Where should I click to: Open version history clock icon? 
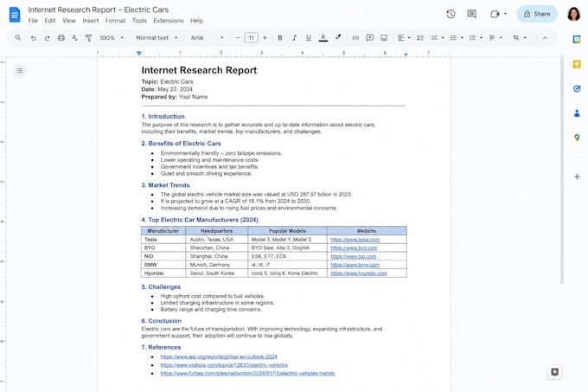pyautogui.click(x=451, y=14)
